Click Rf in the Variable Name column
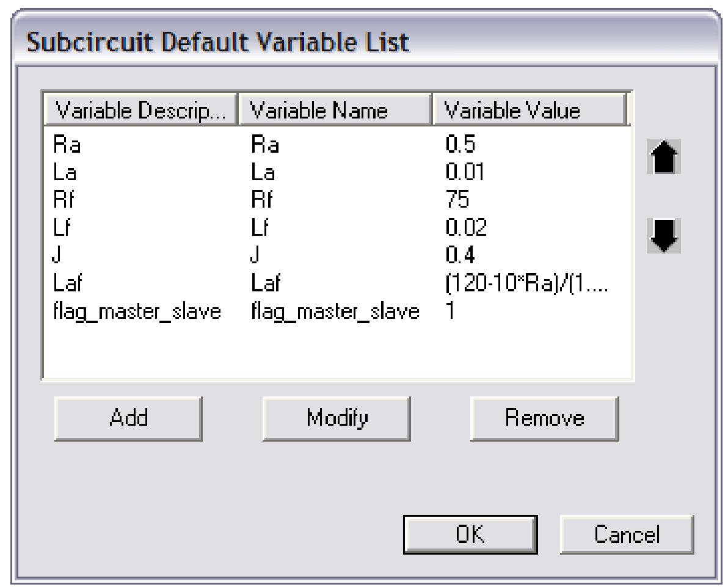The image size is (728, 587). [262, 200]
